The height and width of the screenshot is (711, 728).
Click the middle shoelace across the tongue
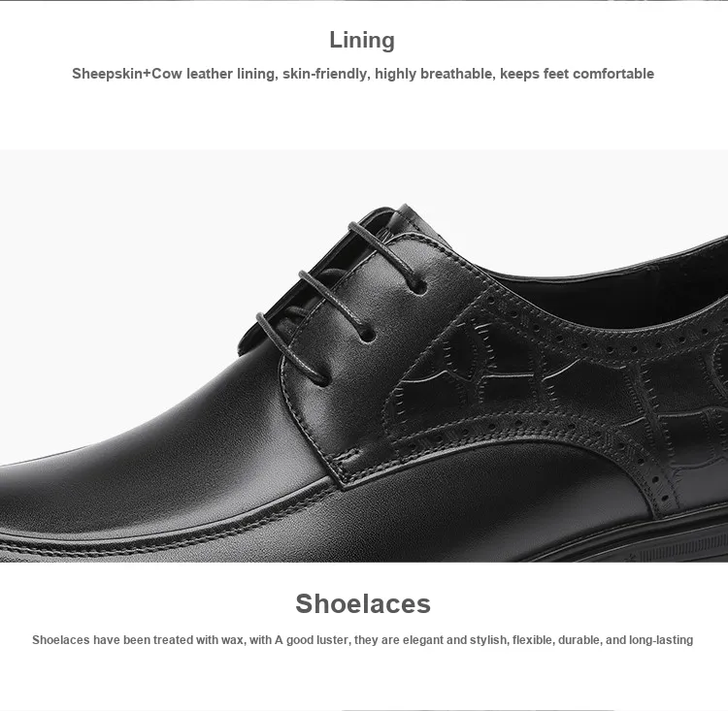point(335,302)
